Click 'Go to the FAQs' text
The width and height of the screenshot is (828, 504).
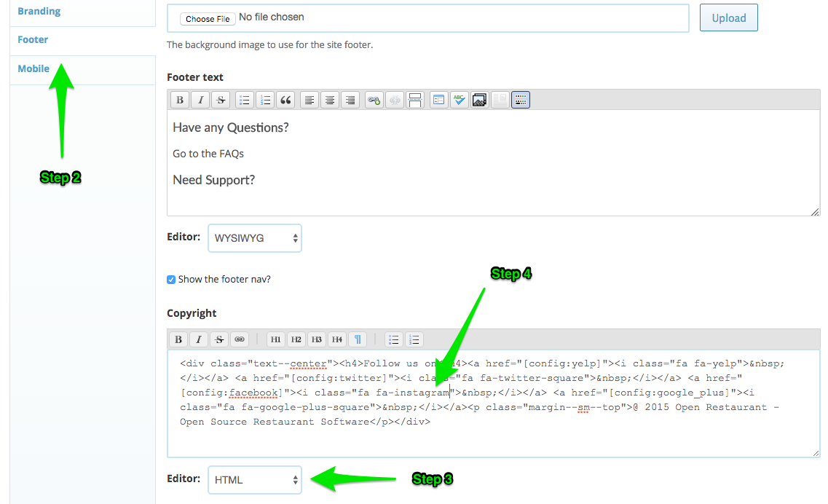[x=208, y=154]
